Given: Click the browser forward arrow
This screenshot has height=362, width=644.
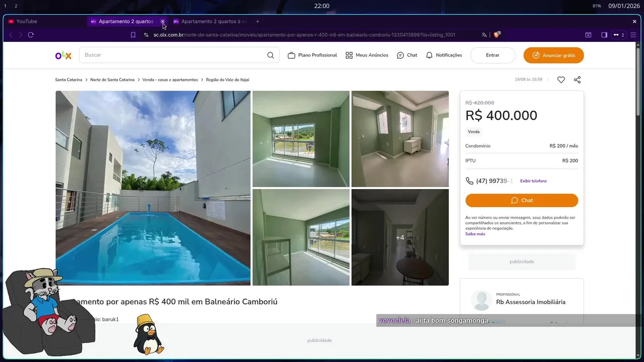Looking at the screenshot, I should pos(21,35).
